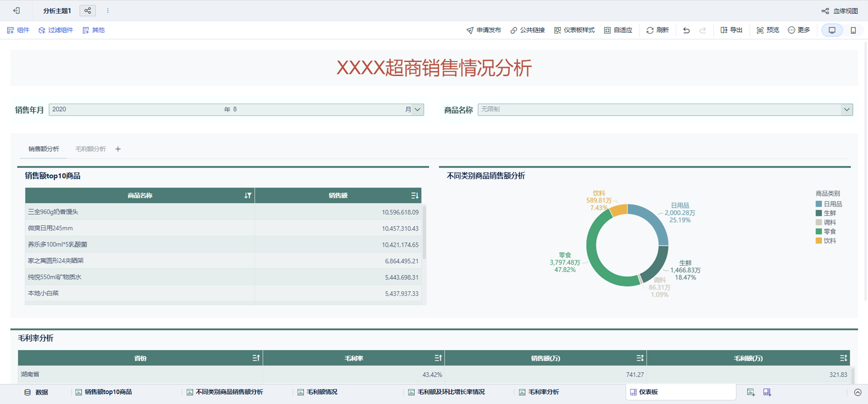
Task: Collapse bottom bar with the up-arrow icon
Action: pos(857,392)
